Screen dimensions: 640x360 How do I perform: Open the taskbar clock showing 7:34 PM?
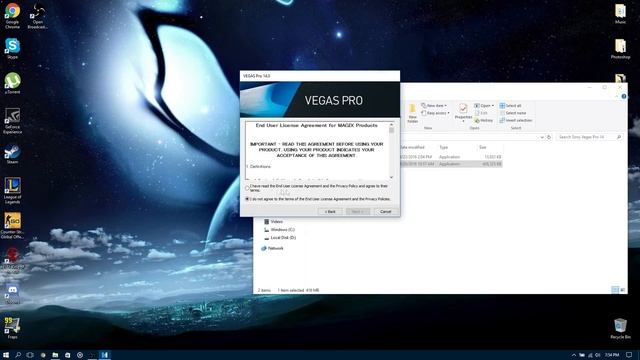(612, 355)
